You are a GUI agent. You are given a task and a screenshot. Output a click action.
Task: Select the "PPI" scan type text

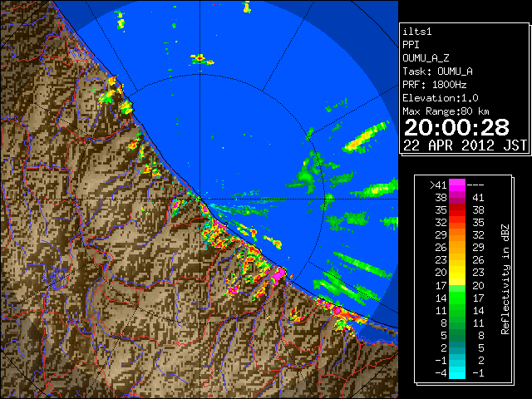click(411, 45)
